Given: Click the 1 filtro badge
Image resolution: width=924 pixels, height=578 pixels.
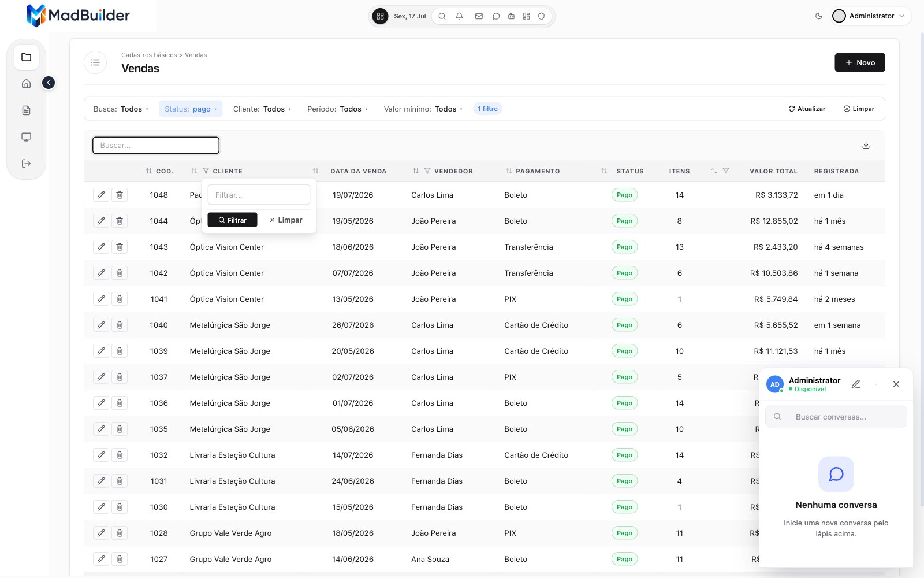Looking at the screenshot, I should pyautogui.click(x=487, y=109).
